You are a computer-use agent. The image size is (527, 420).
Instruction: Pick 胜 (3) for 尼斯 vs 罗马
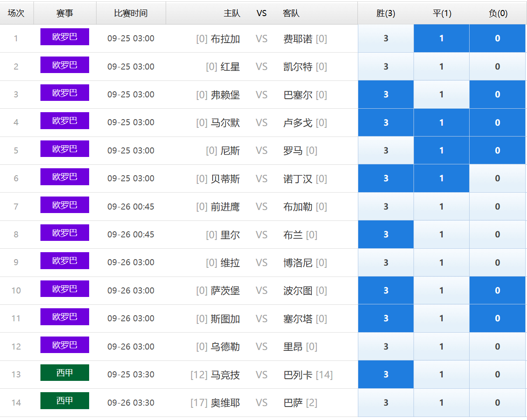386,150
